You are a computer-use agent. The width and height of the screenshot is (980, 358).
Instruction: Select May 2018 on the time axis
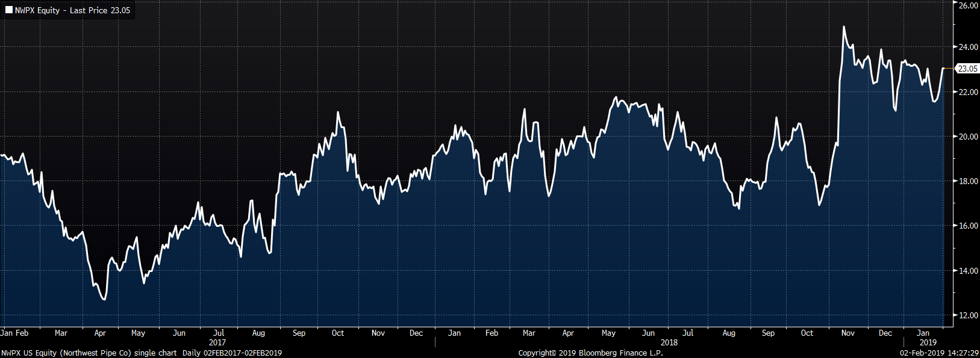608,333
